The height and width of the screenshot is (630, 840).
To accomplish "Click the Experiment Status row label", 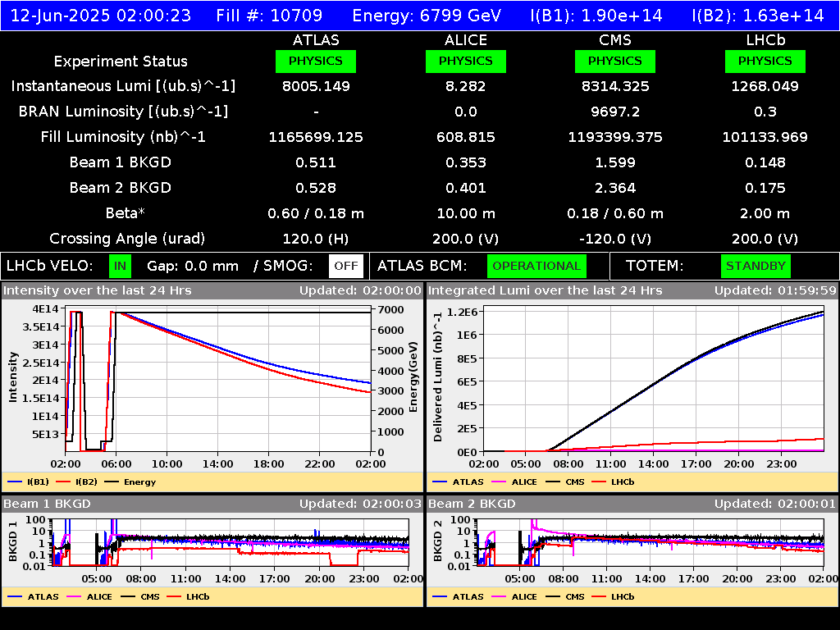I will 121,62.
